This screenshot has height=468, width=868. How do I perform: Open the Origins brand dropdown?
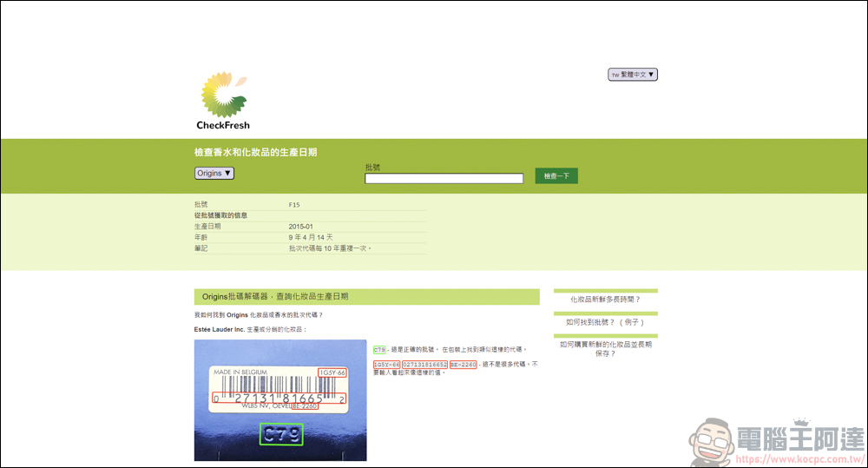(x=214, y=174)
